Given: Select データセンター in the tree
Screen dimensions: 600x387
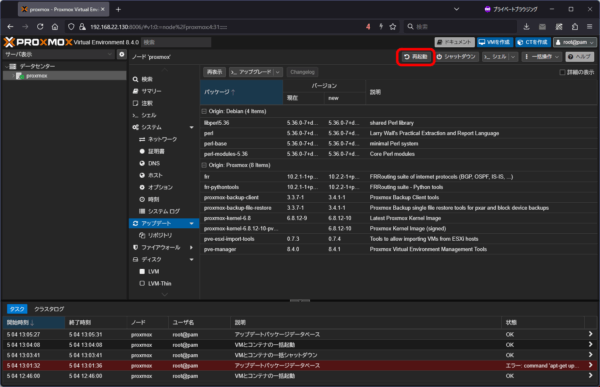Looking at the screenshot, I should click(x=37, y=66).
